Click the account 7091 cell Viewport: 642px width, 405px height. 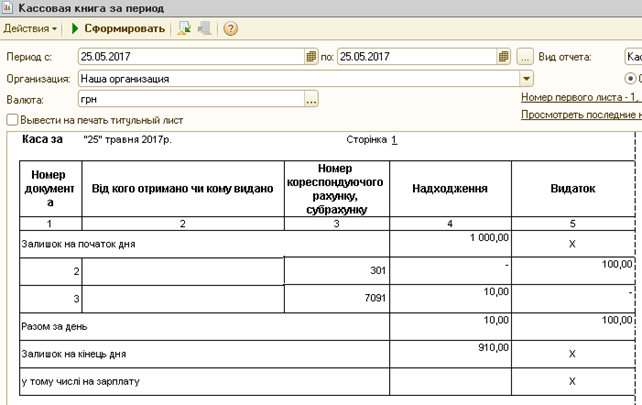(x=337, y=298)
